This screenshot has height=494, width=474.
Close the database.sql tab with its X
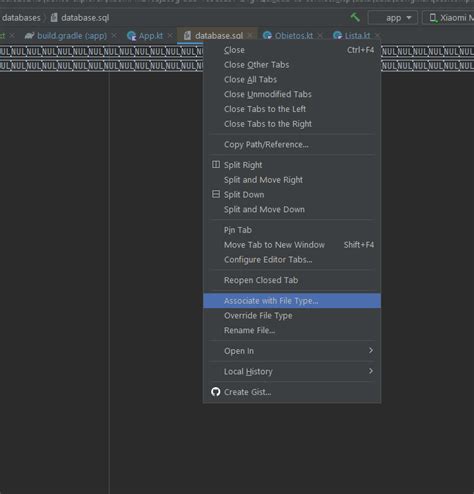(250, 35)
